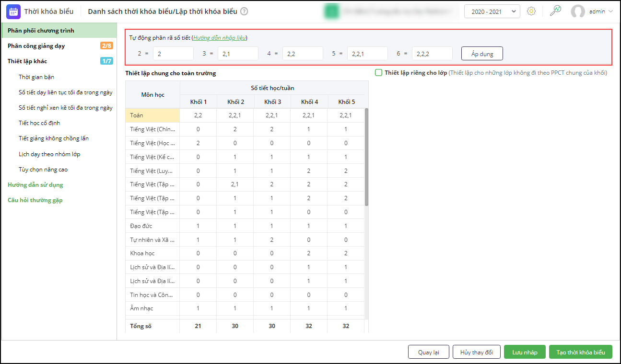621x364 pixels.
Task: Open Hướng dẫn nhập liệu link
Action: (x=220, y=38)
